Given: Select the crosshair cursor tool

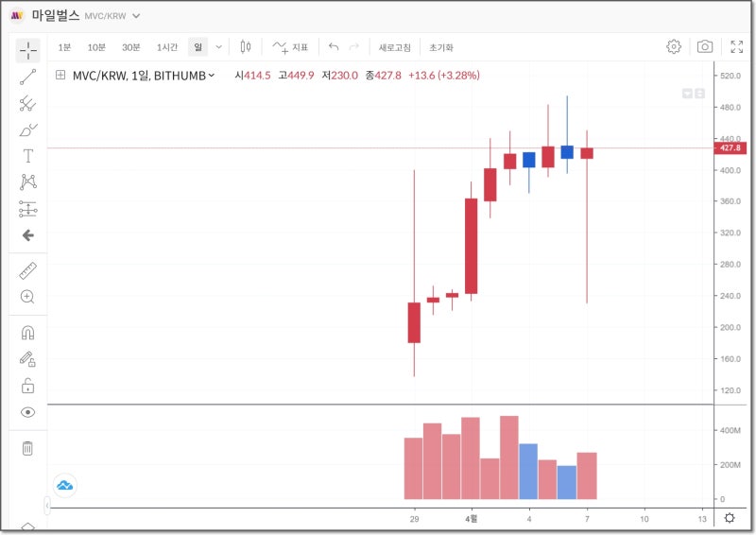Looking at the screenshot, I should (28, 50).
